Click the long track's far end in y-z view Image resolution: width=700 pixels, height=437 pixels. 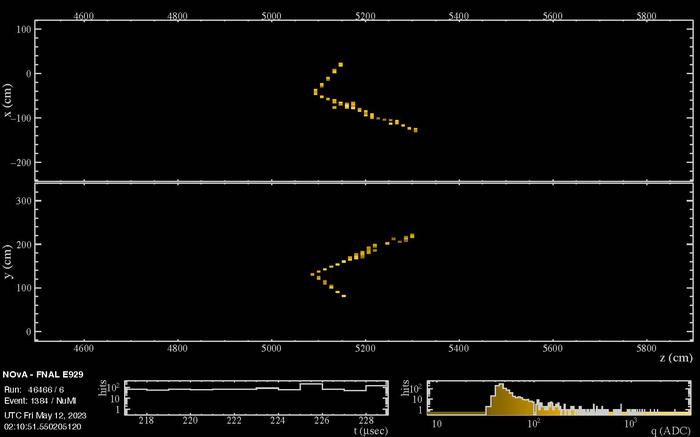(x=412, y=236)
